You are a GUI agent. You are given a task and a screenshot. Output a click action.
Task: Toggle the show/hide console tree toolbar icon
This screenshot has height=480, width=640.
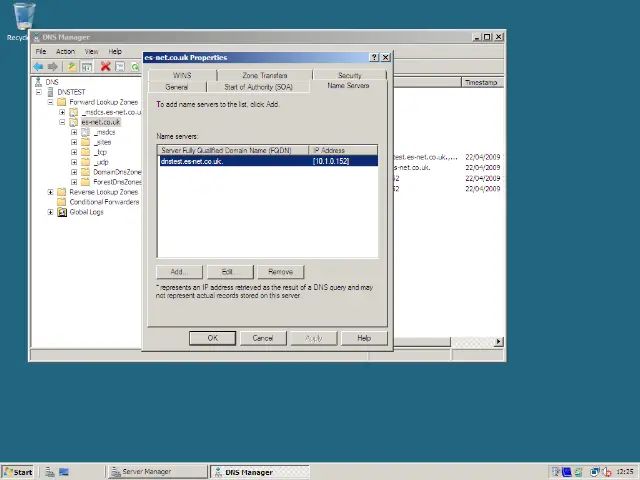87,67
